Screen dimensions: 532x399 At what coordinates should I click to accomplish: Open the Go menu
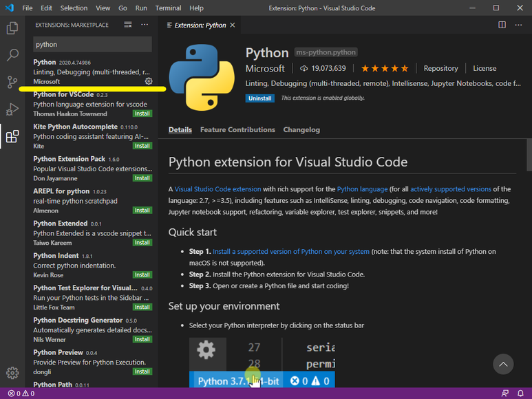[123, 8]
